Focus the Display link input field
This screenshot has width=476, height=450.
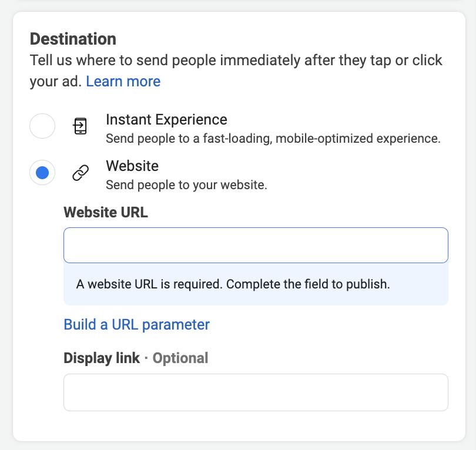click(x=256, y=392)
